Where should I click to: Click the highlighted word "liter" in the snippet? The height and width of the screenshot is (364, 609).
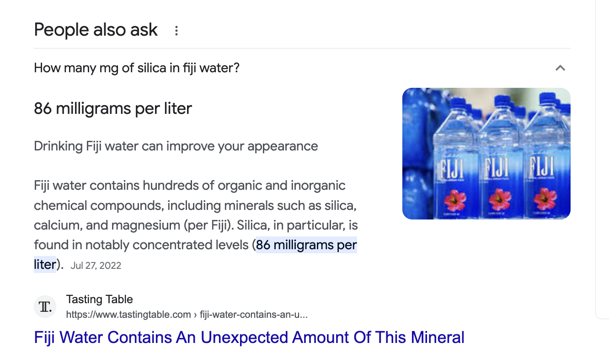coord(44,264)
